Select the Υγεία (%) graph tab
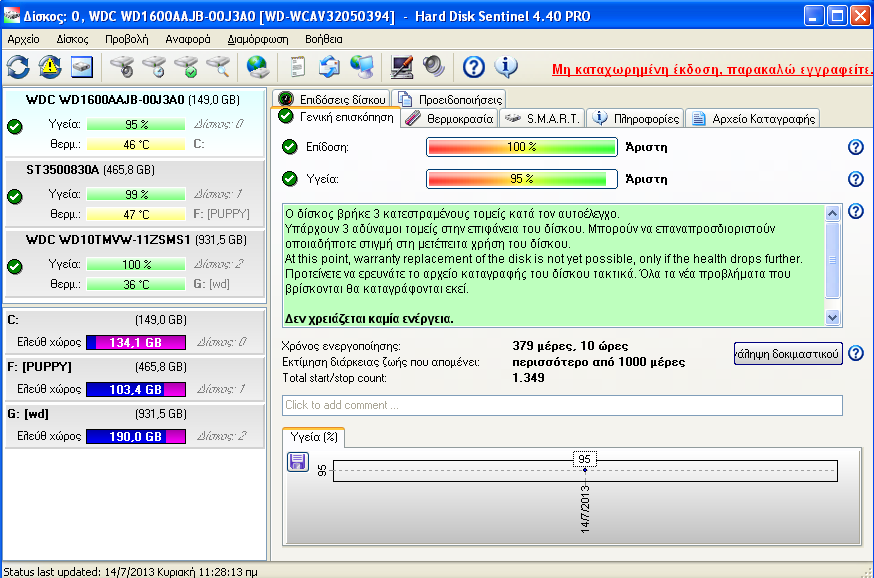The height and width of the screenshot is (578, 874). tap(314, 438)
